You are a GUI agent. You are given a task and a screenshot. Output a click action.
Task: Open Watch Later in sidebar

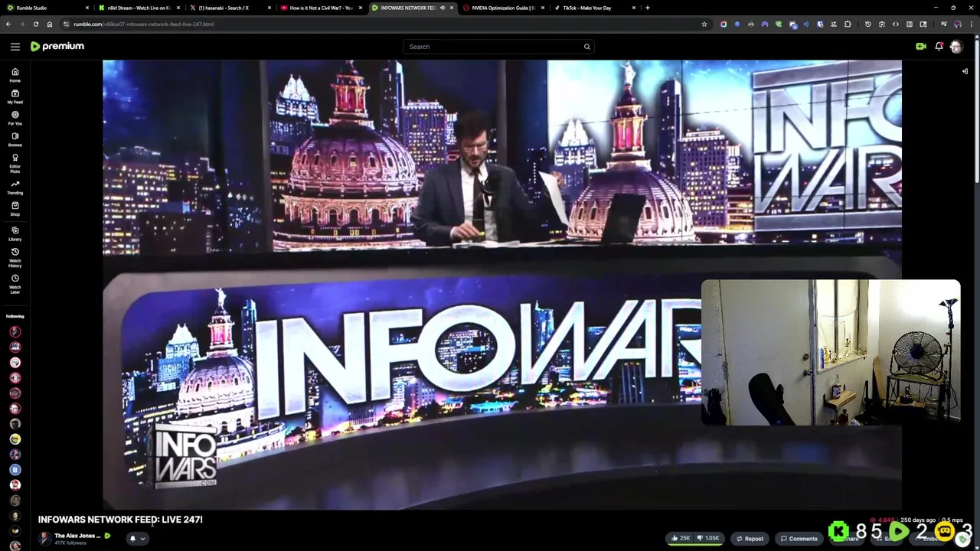click(x=15, y=284)
